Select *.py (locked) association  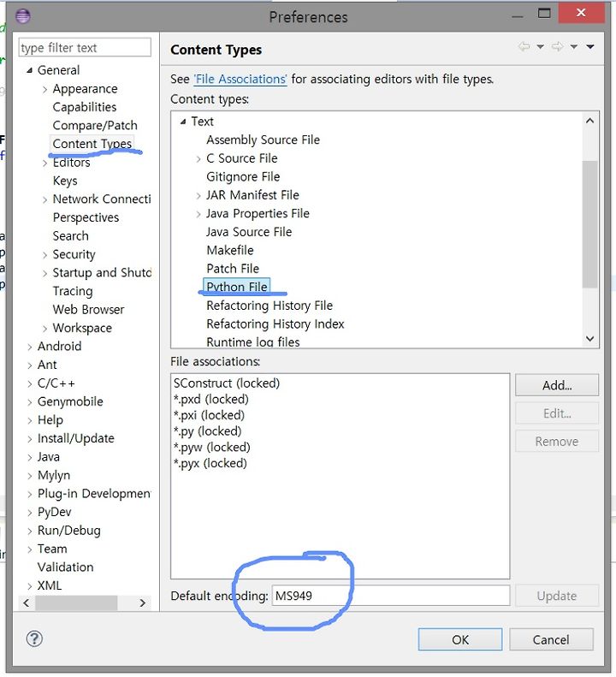click(207, 431)
